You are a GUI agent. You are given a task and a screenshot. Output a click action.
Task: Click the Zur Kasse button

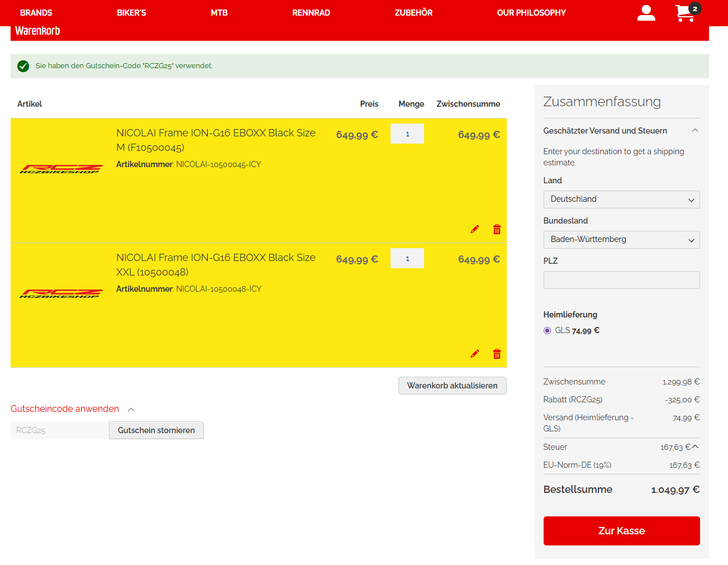click(x=621, y=531)
